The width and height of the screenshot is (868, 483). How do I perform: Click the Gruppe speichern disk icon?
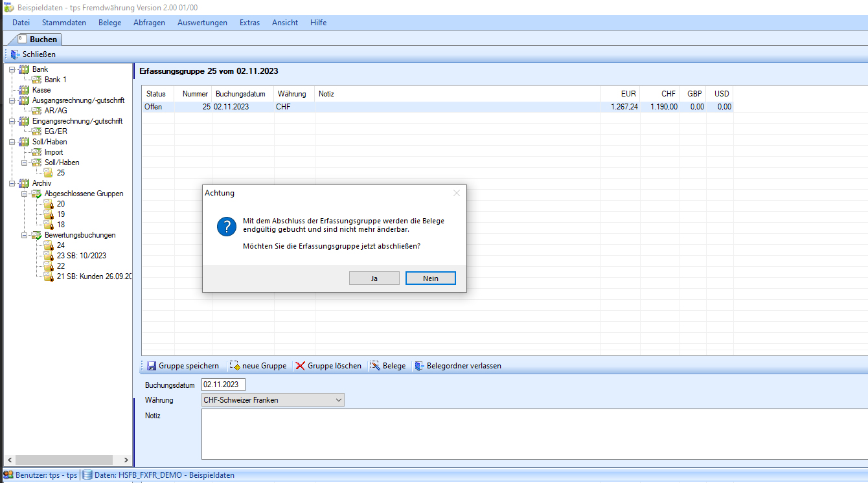pos(152,366)
